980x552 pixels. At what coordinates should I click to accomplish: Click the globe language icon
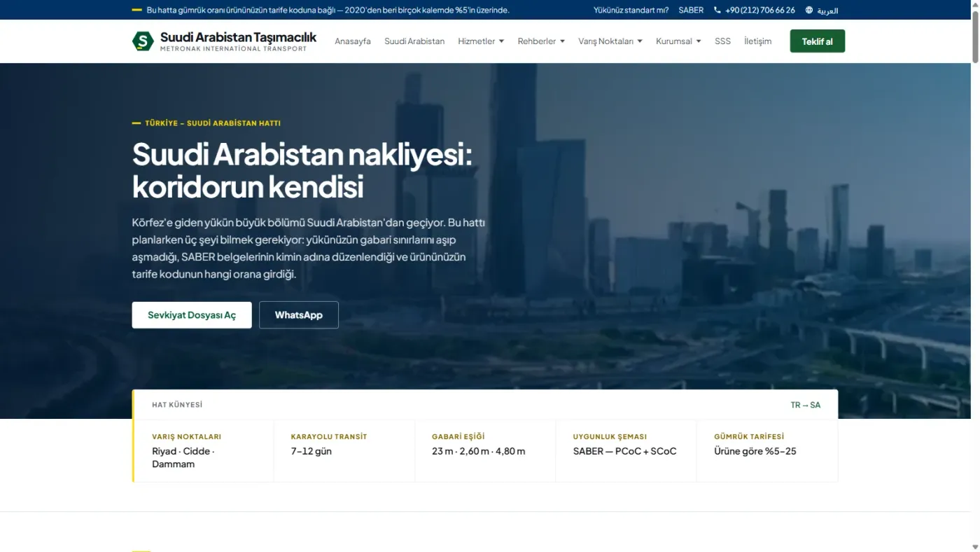coord(809,11)
